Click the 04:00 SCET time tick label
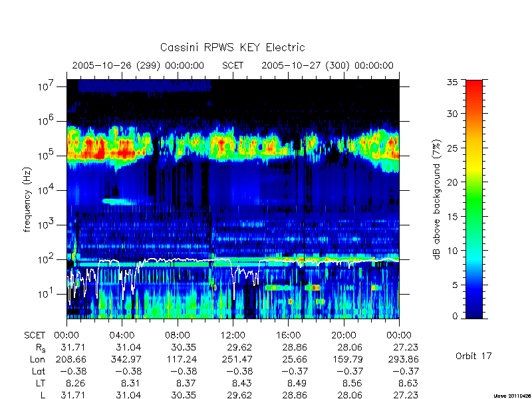Viewport: 532px width, 399px height. [122, 335]
